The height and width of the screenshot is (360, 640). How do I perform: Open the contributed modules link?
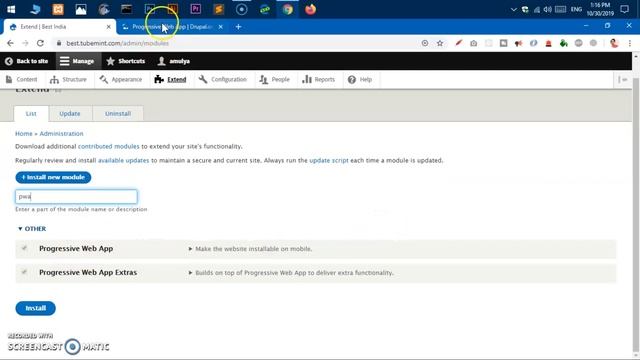[109, 146]
